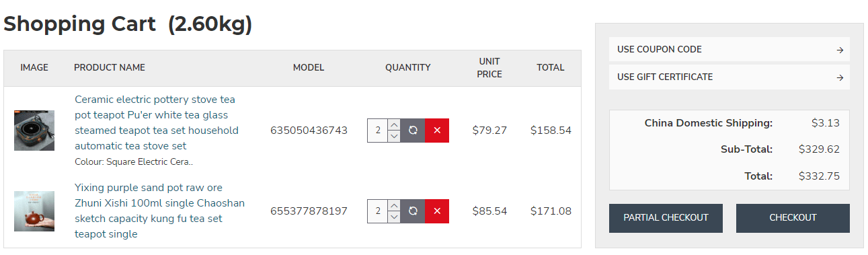Refresh quantity for ceramic electric stove item
The width and height of the screenshot is (868, 255).
tap(413, 131)
